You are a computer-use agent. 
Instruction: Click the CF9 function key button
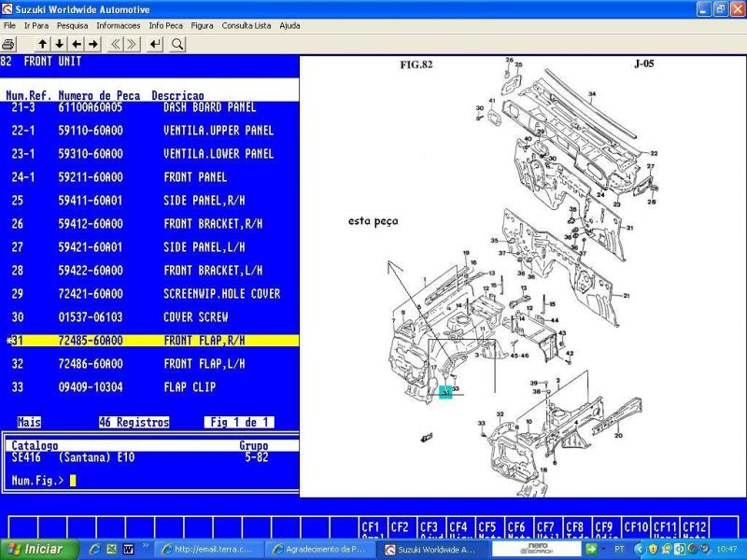[607, 528]
